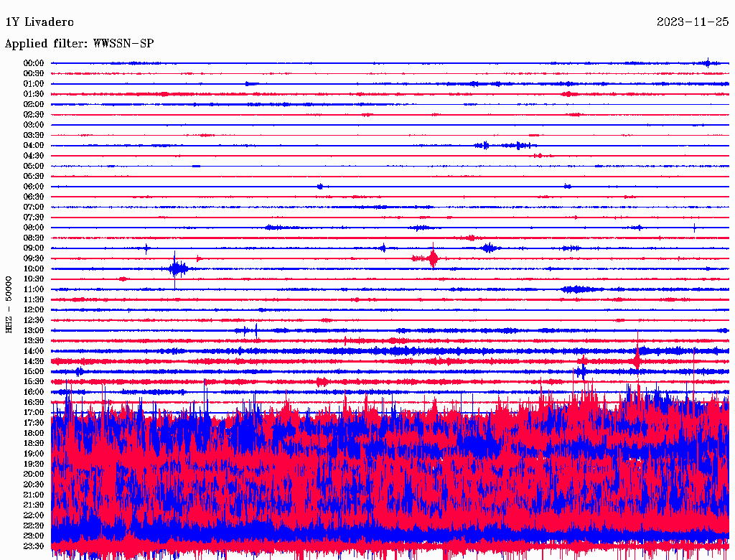Click the HHZ - 50000 axis label

coord(9,304)
